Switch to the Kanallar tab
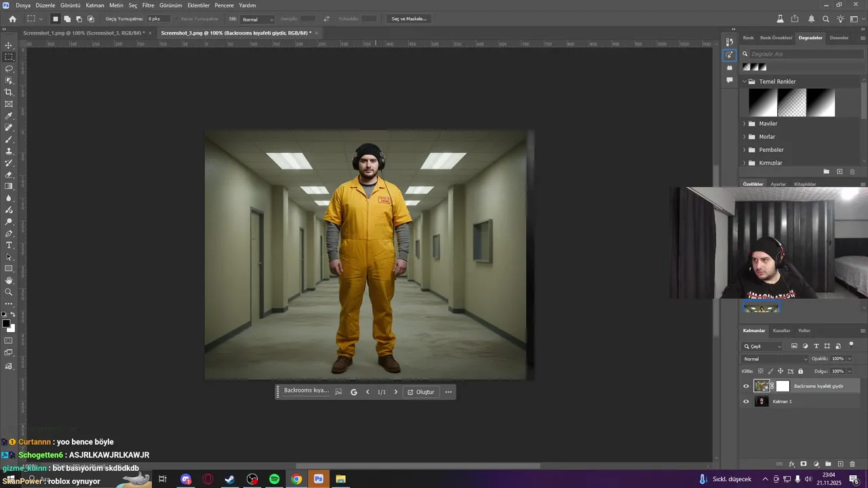This screenshot has height=488, width=868. coord(781,331)
